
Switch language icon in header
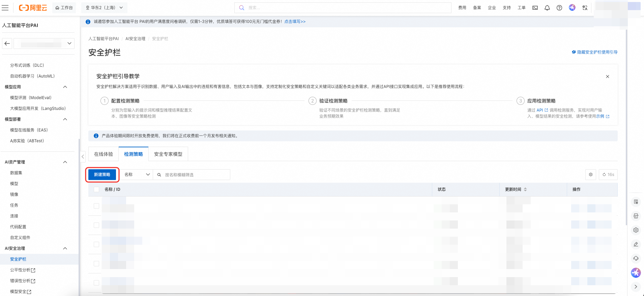[x=585, y=8]
